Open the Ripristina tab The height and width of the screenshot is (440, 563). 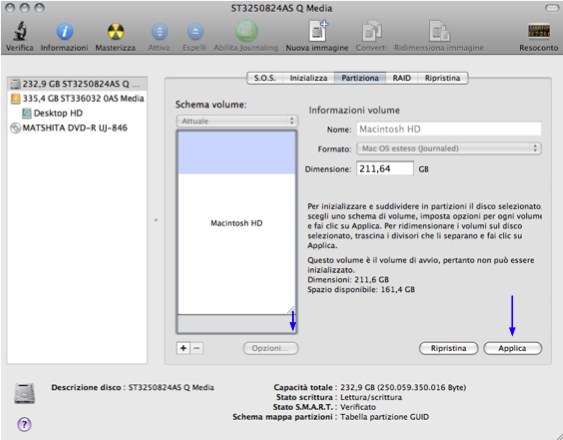[442, 78]
